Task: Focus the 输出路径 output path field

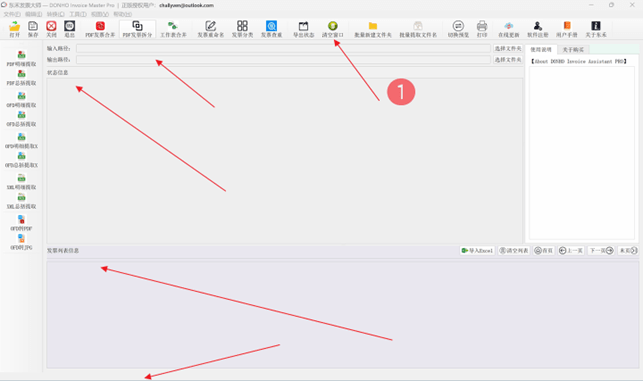Action: [283, 60]
